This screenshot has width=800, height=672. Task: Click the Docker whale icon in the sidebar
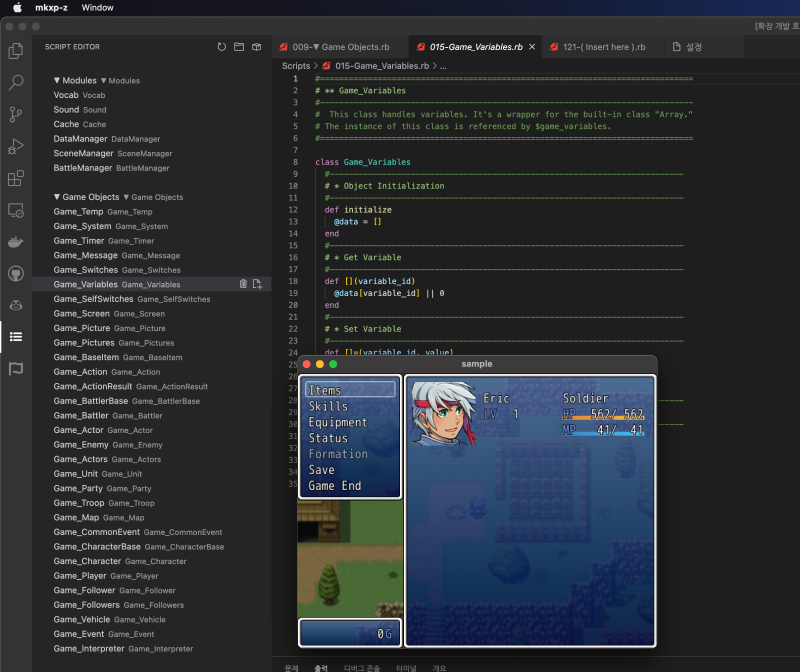15,241
